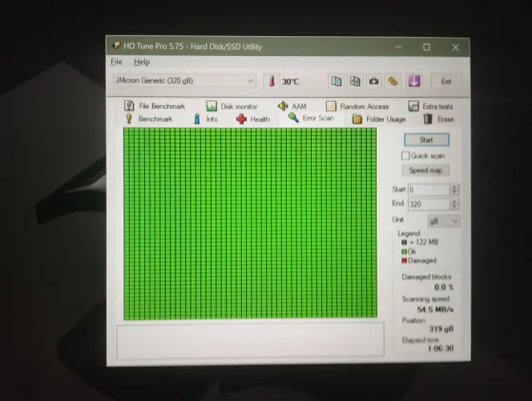The width and height of the screenshot is (532, 401).
Task: Click the green error scan block grid
Action: [250, 223]
